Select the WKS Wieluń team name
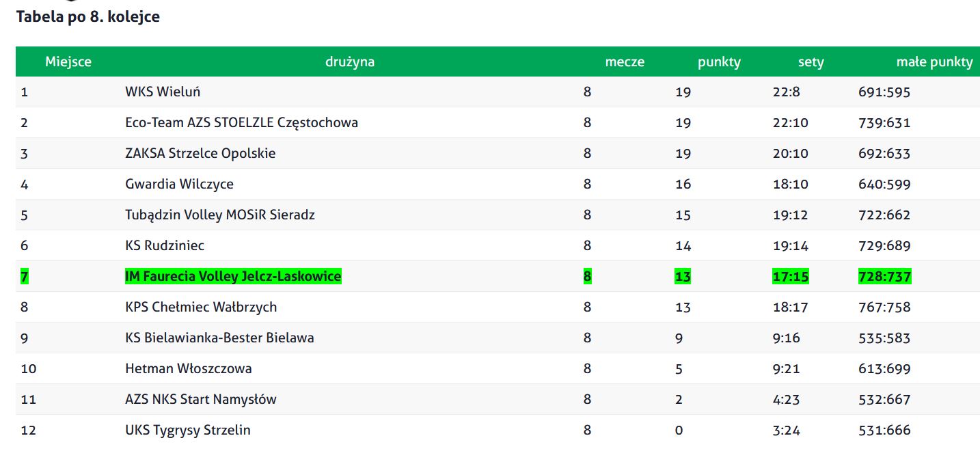Image resolution: width=980 pixels, height=464 pixels. click(163, 92)
